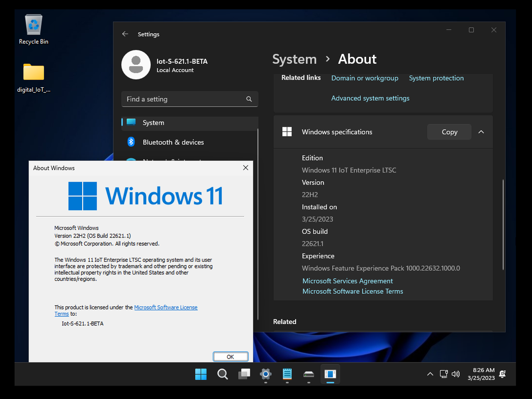The height and width of the screenshot is (399, 532).
Task: Click the user account avatar picture
Action: [136, 65]
